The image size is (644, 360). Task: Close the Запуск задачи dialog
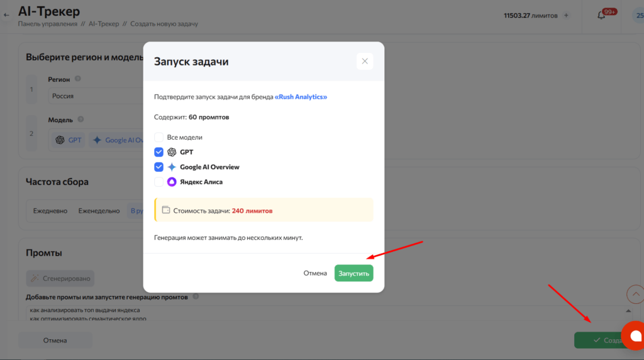[x=365, y=62]
